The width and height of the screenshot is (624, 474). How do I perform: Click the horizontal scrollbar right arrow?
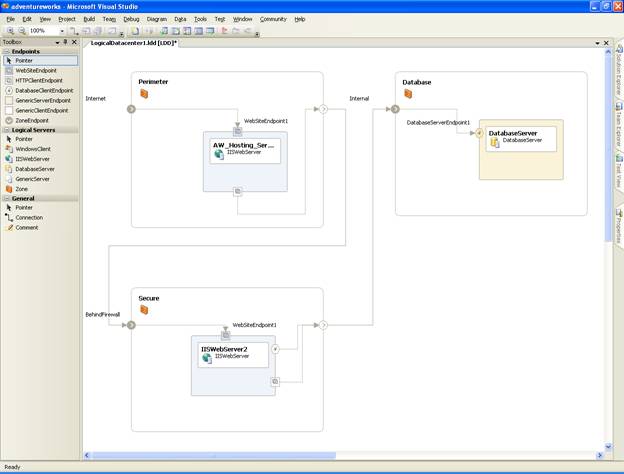point(600,455)
